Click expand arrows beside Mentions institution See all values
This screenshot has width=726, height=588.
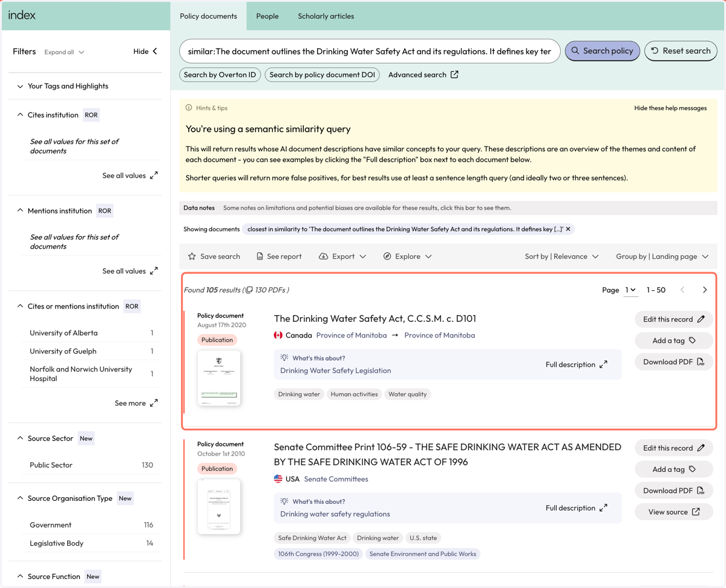[x=154, y=271]
